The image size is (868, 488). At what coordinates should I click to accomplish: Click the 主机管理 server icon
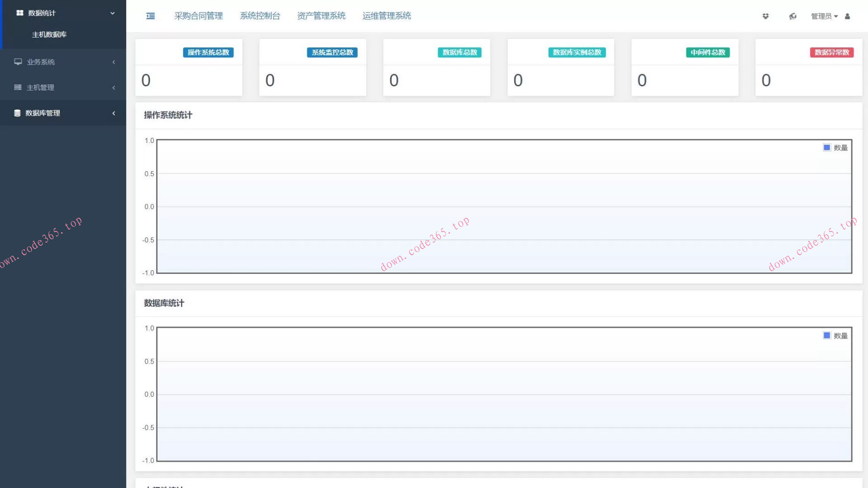[x=18, y=88]
